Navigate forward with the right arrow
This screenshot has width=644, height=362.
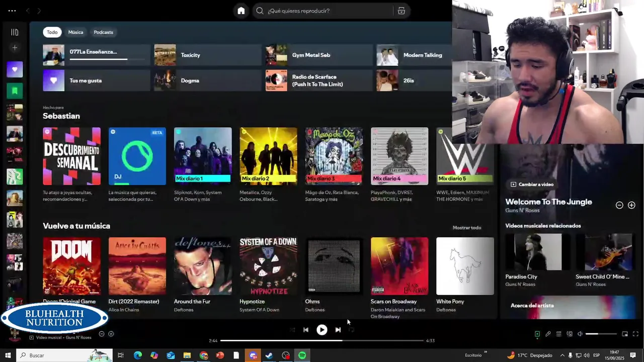(39, 11)
